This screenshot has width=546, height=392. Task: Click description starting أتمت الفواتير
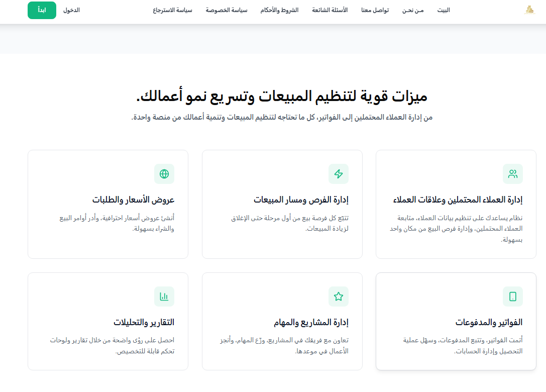click(463, 345)
